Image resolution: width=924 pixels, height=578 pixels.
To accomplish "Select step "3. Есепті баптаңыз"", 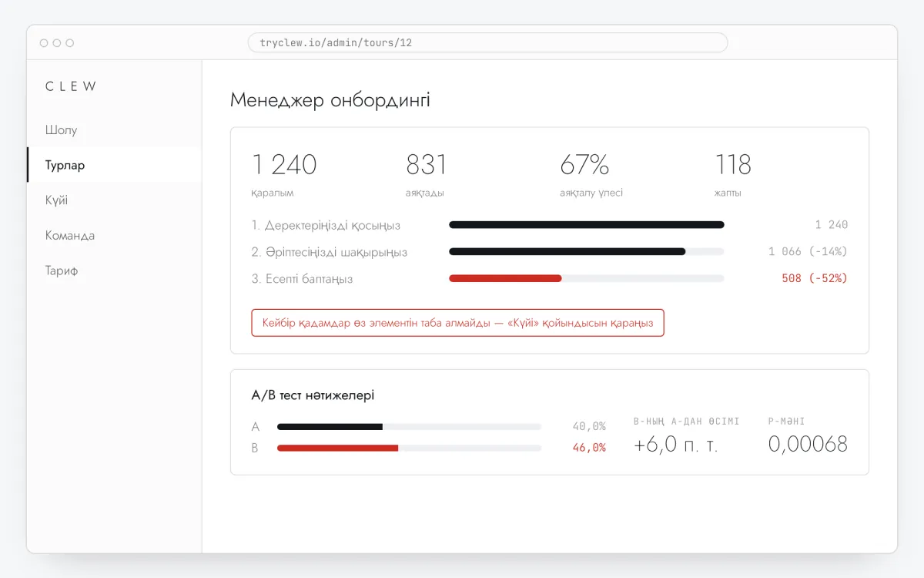I will [x=302, y=278].
